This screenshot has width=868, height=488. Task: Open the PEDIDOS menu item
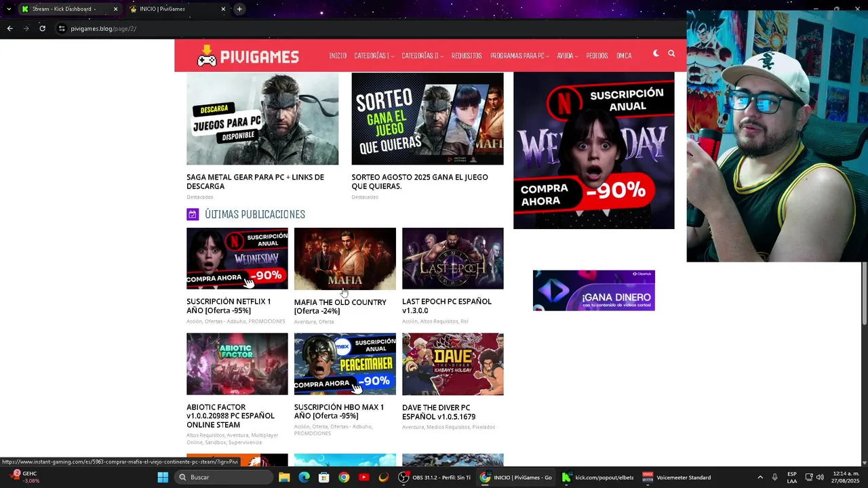click(x=597, y=56)
